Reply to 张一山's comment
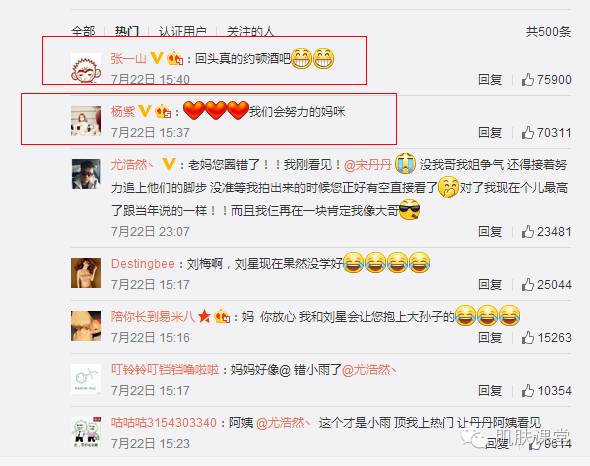The image size is (590, 466). point(490,79)
